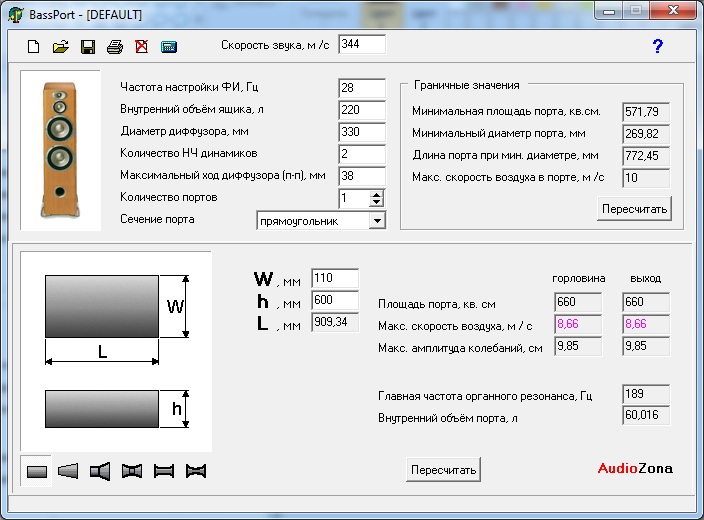This screenshot has height=520, width=704.
Task: Click выход amplitude value 9,85
Action: [646, 346]
